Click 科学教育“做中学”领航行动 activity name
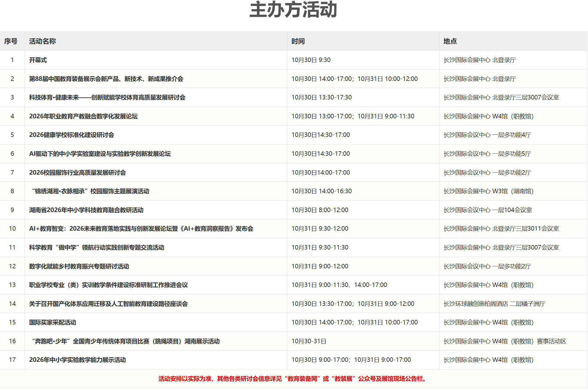This screenshot has height=390, width=588. click(x=97, y=247)
